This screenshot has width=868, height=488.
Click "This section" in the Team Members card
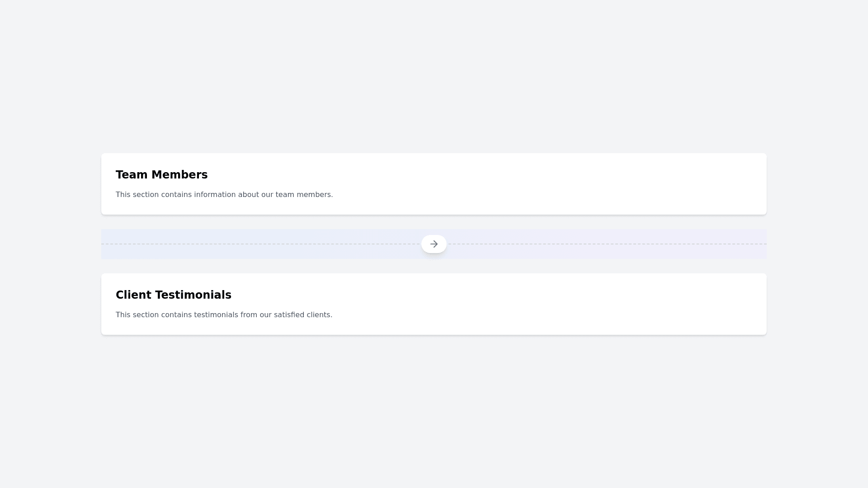(x=137, y=195)
